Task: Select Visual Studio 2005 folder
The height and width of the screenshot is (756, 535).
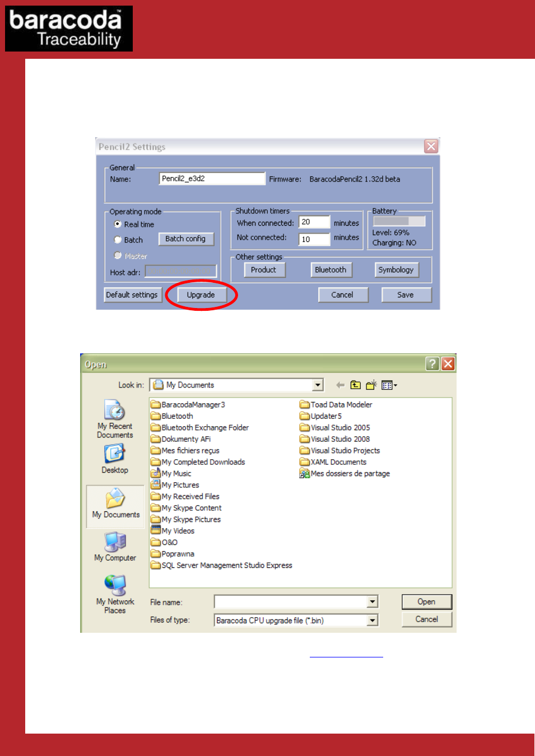Action: click(x=335, y=428)
